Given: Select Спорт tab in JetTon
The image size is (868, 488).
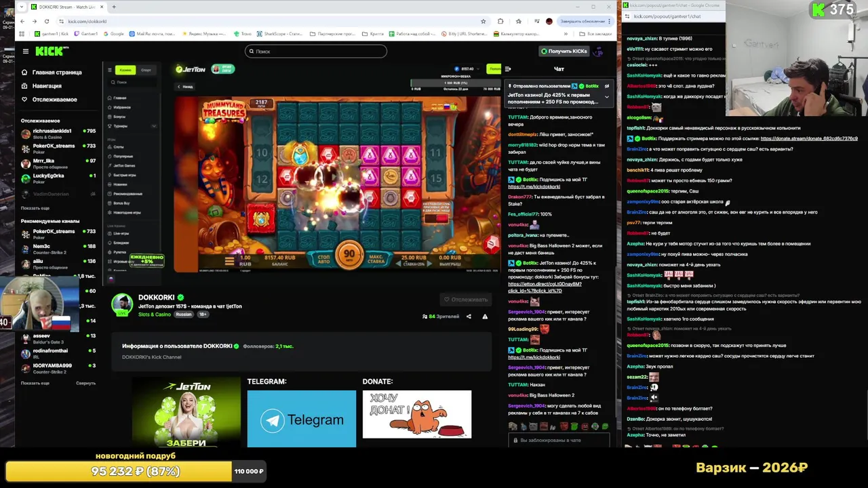Looking at the screenshot, I should pyautogui.click(x=146, y=70).
